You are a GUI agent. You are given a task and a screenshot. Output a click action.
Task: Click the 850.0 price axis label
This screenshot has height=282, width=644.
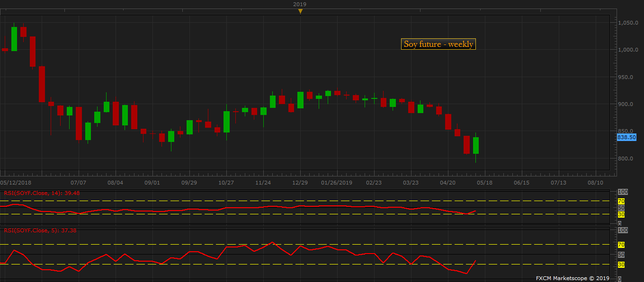625,131
